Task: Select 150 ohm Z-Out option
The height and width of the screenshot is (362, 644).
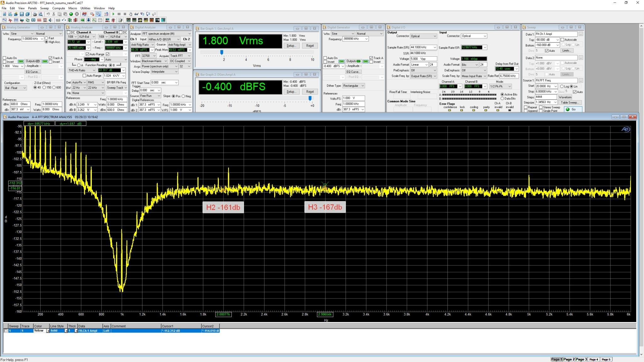Action: pos(44,87)
